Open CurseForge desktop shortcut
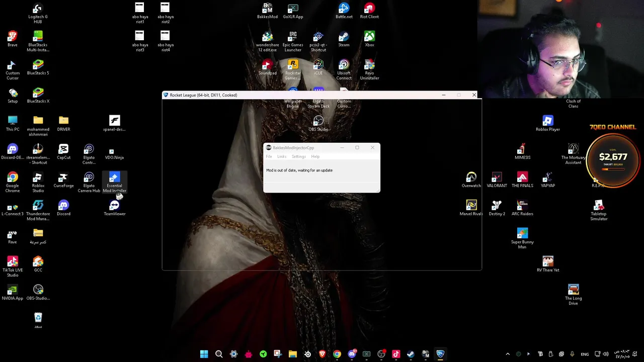Viewport: 644px width, 362px height. point(63,180)
